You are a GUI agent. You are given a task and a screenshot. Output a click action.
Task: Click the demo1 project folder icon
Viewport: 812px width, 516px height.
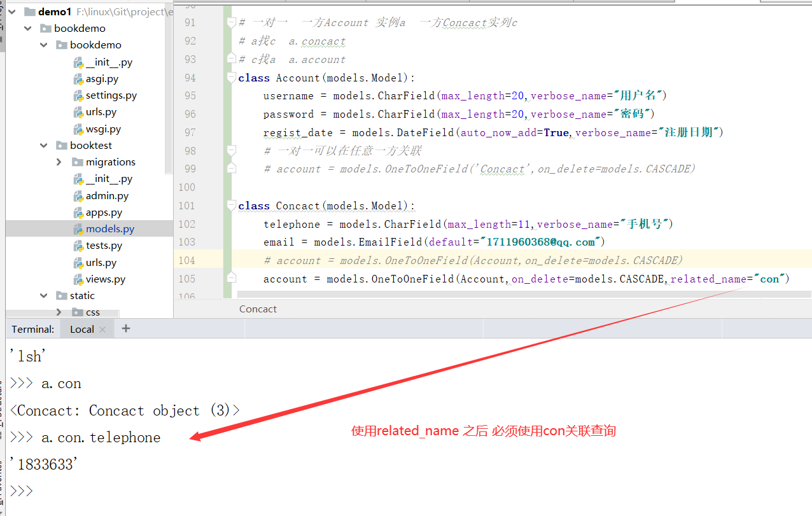click(29, 12)
